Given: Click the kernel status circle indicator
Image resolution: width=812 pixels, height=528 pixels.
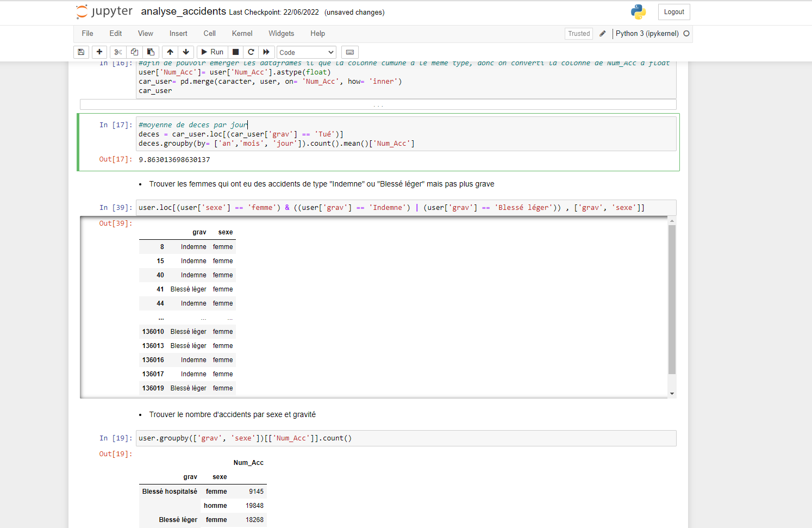Looking at the screenshot, I should point(687,33).
